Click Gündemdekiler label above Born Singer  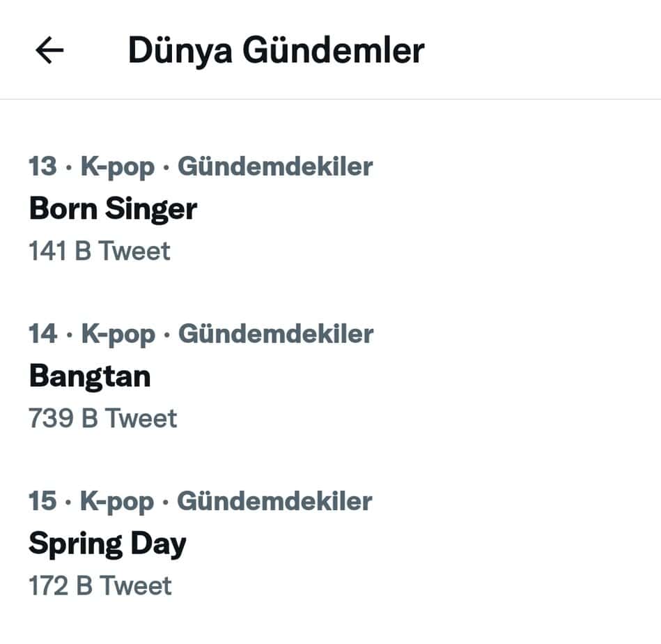[x=275, y=167]
